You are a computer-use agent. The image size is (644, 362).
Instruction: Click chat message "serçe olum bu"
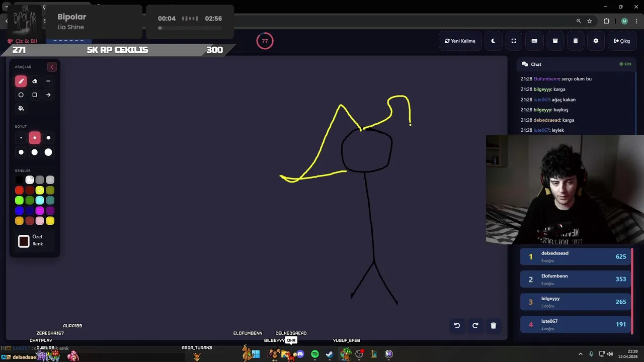(x=577, y=79)
